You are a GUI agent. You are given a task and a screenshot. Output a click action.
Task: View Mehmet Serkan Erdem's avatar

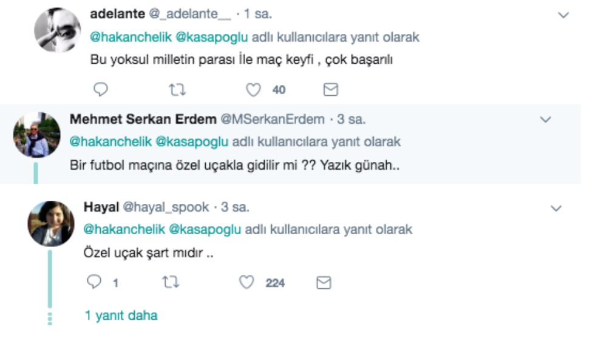point(37,135)
